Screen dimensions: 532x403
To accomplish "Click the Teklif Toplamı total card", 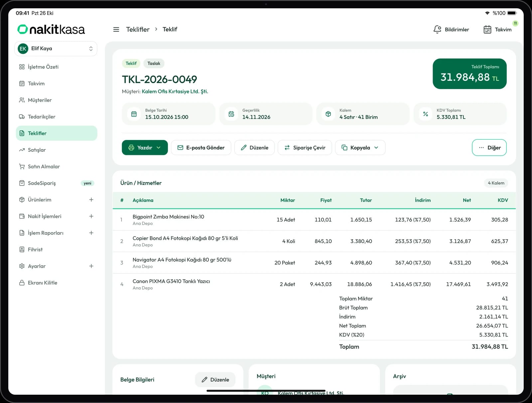I will (469, 74).
